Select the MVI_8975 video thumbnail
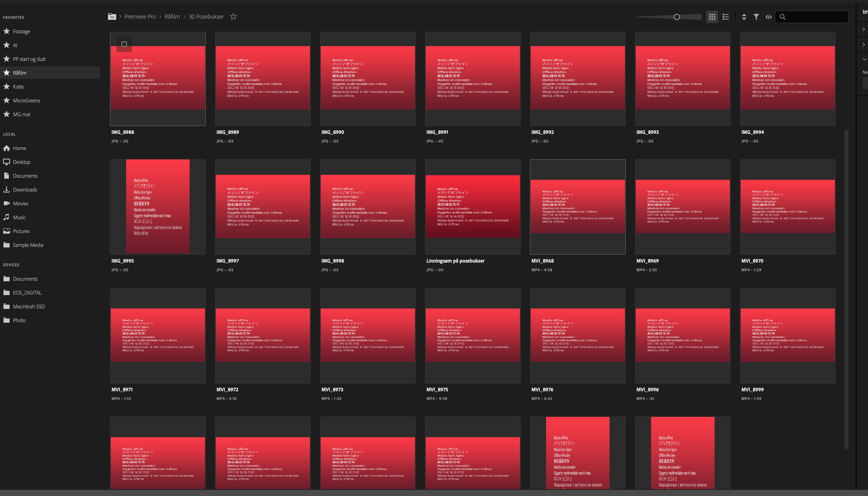The height and width of the screenshot is (496, 868). pyautogui.click(x=472, y=335)
